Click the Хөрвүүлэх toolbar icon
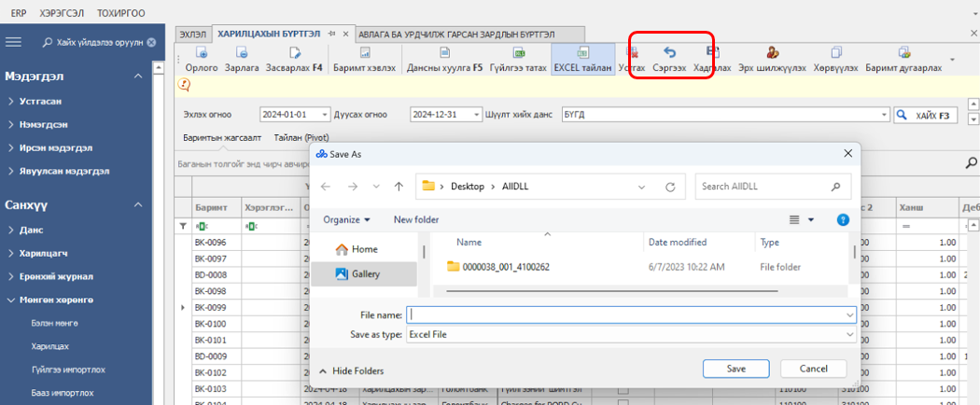The image size is (980, 405). tap(836, 53)
